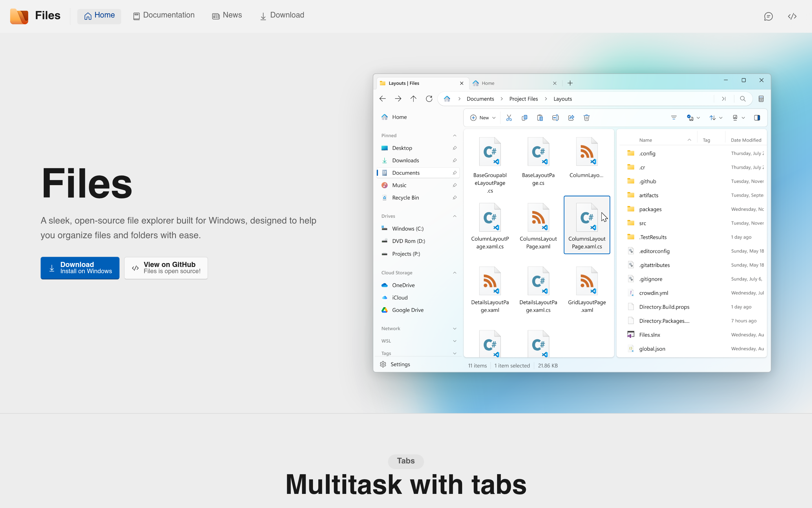Click View on GitHub button
This screenshot has width=812, height=508.
click(x=166, y=268)
